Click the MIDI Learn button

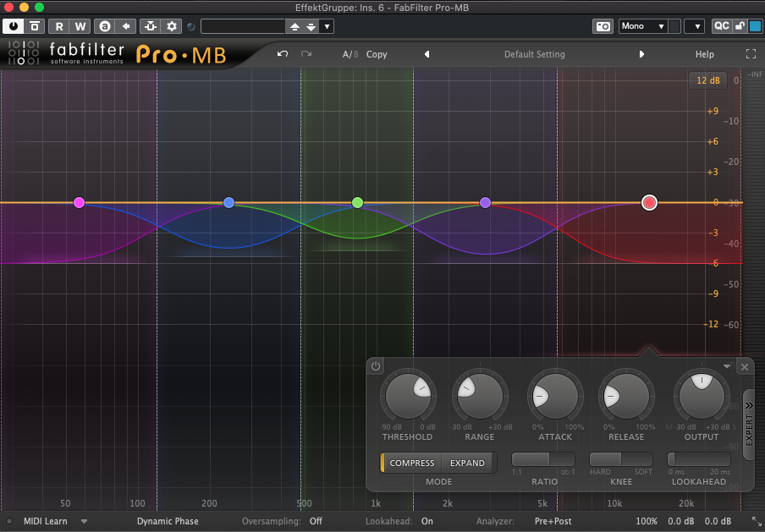point(46,521)
